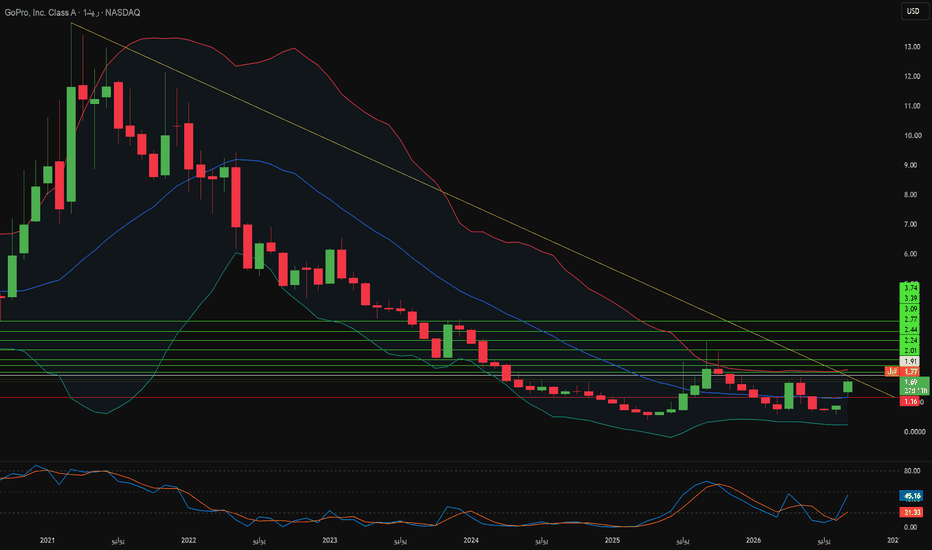Select the current price 1.69 countdown label
932x550 pixels.
(914, 386)
